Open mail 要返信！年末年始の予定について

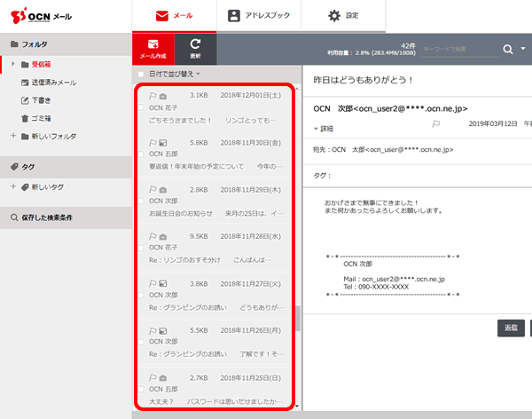pos(215,154)
